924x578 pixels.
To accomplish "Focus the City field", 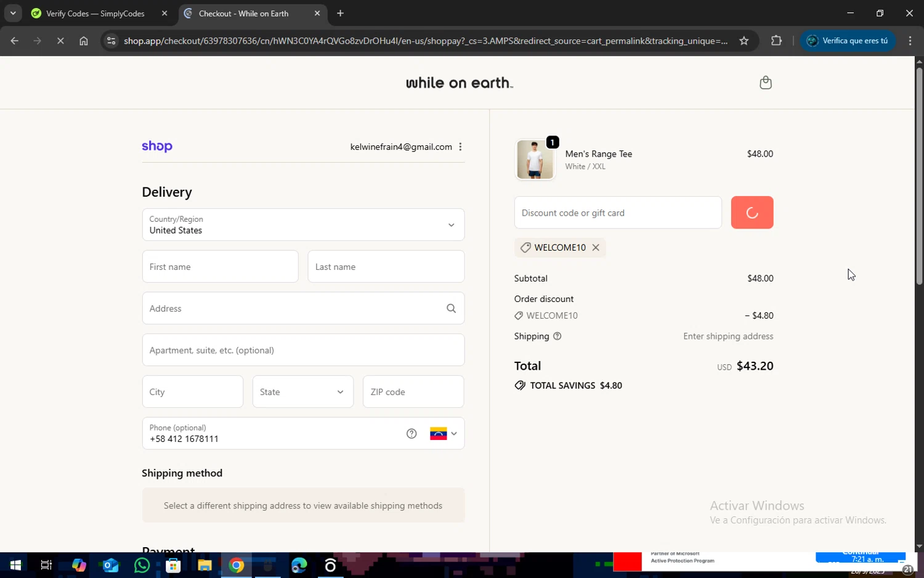I will (193, 392).
